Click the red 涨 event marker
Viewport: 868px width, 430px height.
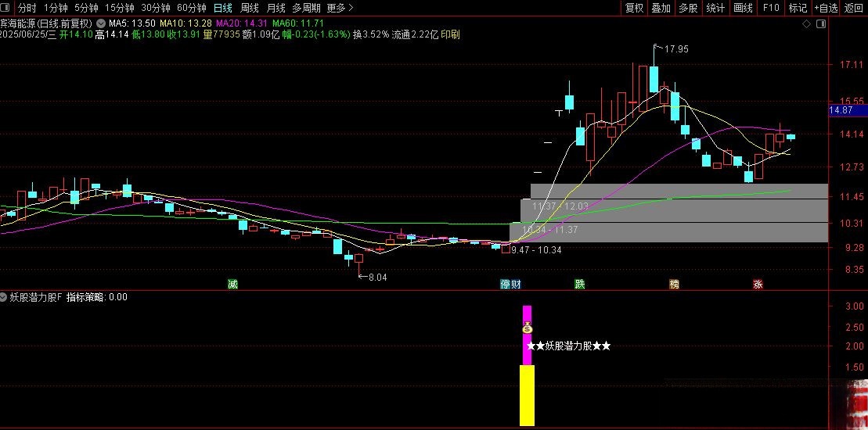click(758, 284)
